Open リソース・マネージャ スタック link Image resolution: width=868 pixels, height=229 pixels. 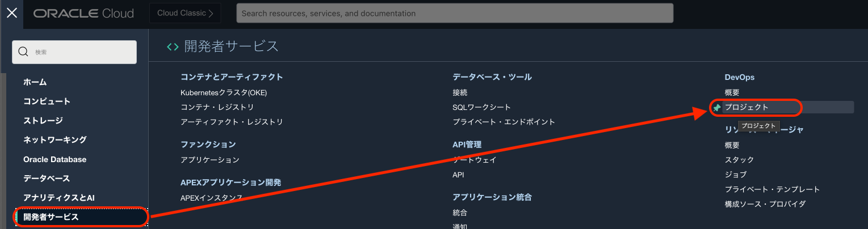[739, 160]
